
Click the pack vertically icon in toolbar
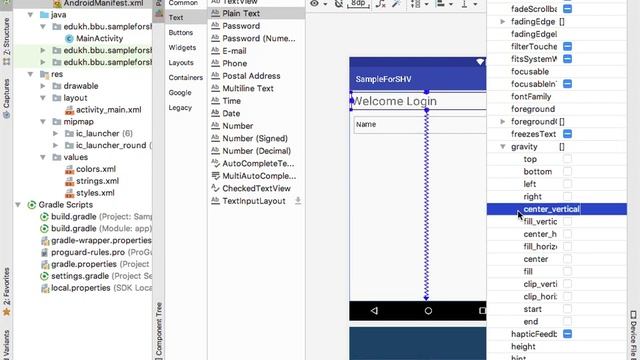416,4
